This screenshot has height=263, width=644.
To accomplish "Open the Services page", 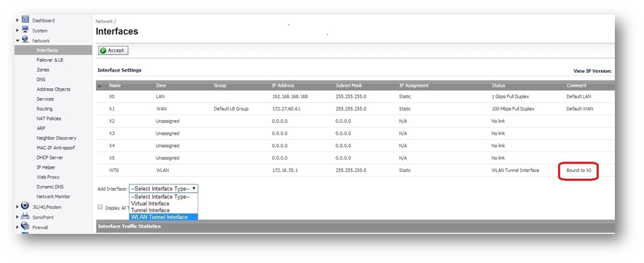I will tap(44, 99).
